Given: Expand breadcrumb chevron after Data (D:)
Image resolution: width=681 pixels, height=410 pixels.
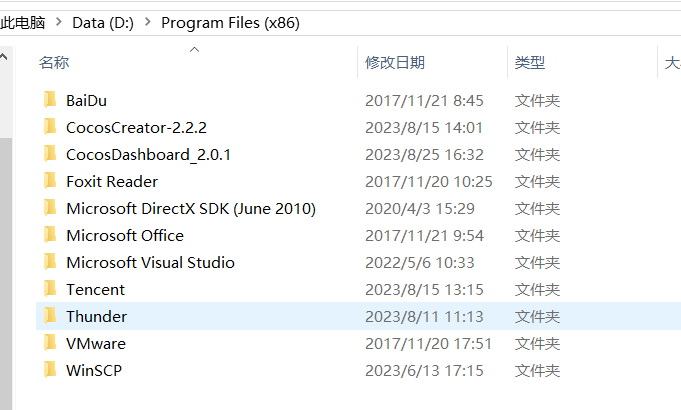Looking at the screenshot, I should [148, 22].
